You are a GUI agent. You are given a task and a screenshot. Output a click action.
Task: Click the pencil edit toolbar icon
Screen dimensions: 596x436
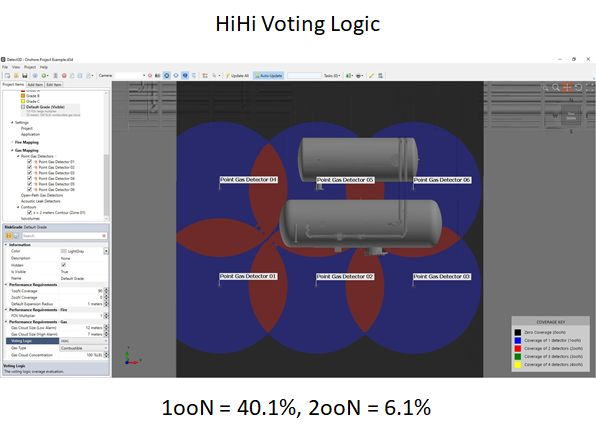point(371,76)
